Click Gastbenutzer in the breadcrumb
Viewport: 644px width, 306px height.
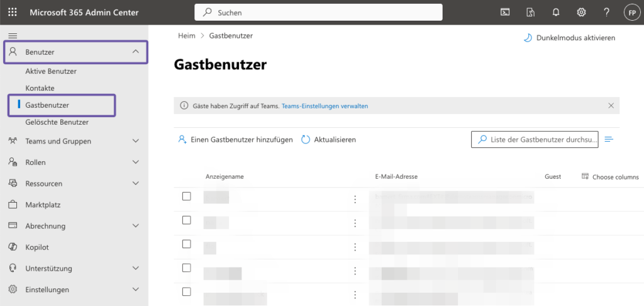(x=231, y=36)
